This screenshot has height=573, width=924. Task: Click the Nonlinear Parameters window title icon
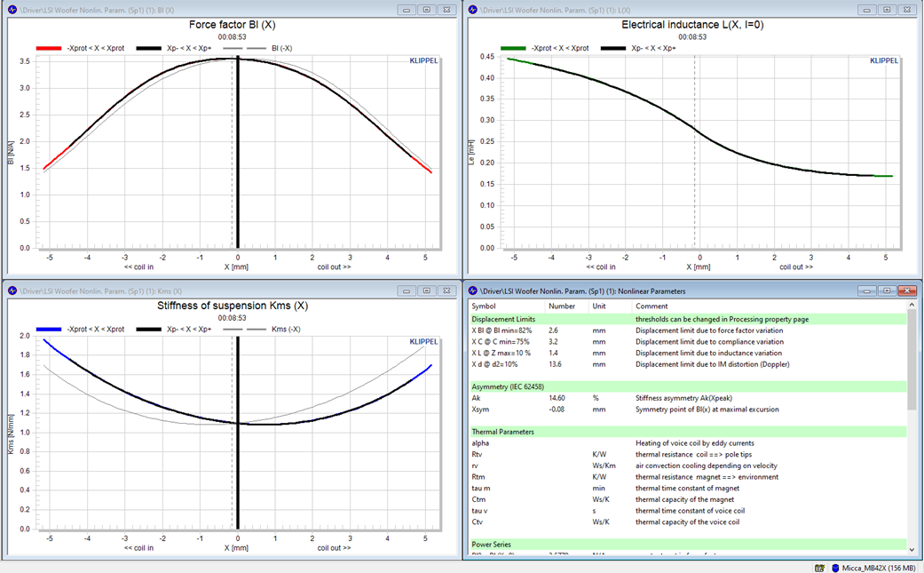[473, 290]
